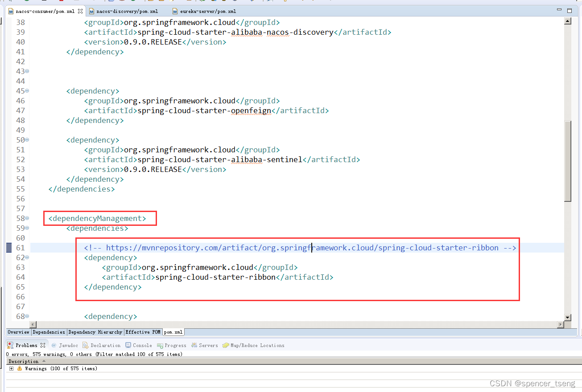Collapse the dependency fold at line 45
This screenshot has height=392, width=582.
27,91
